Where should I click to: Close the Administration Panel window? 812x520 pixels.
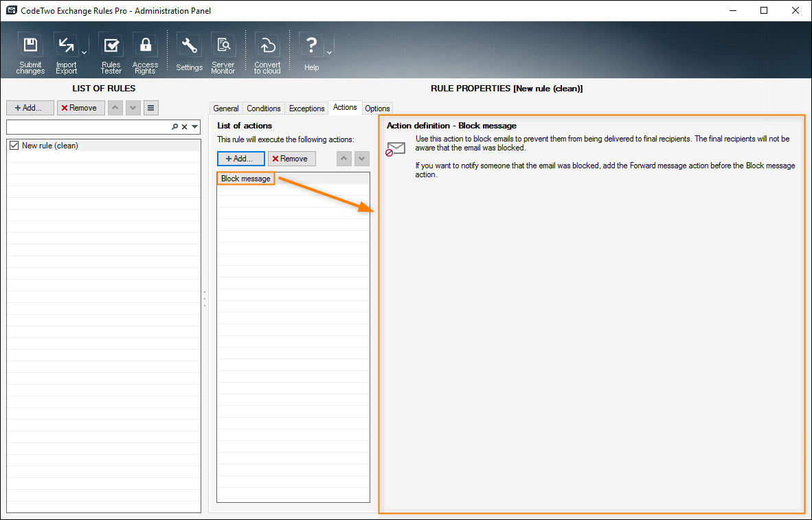pyautogui.click(x=796, y=10)
